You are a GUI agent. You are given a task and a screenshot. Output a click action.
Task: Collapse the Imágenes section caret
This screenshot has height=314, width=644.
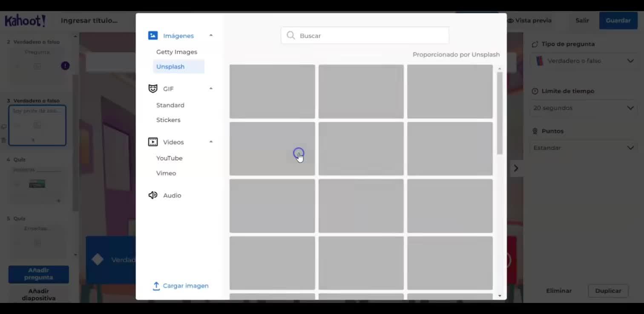coord(211,35)
